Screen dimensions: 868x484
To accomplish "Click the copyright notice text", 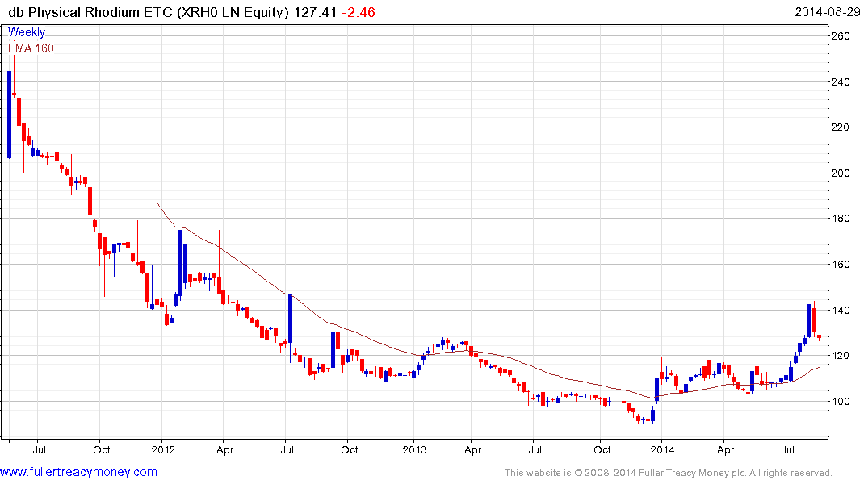I will click(669, 473).
